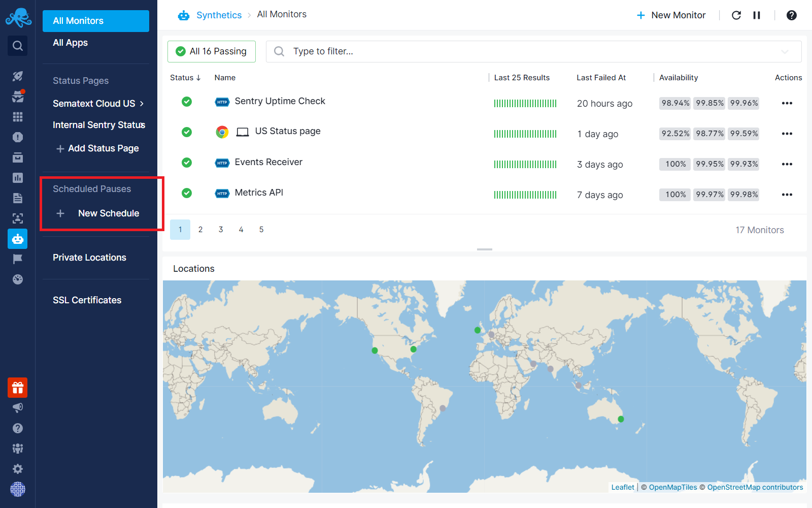The height and width of the screenshot is (508, 812).
Task: Open the red gift icon
Action: [x=18, y=388]
